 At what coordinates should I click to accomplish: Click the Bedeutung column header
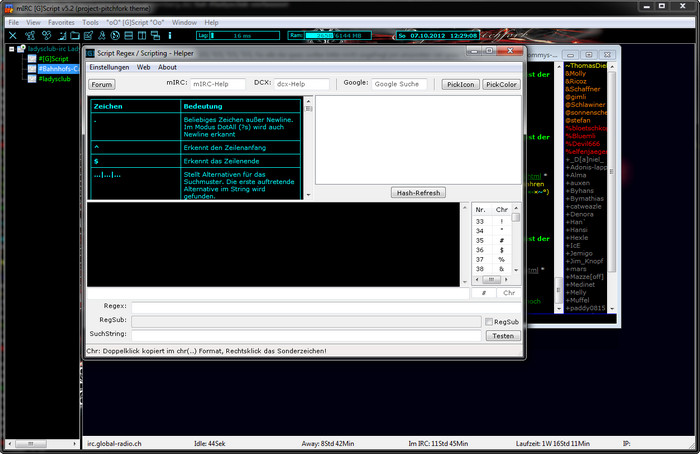tap(241, 106)
